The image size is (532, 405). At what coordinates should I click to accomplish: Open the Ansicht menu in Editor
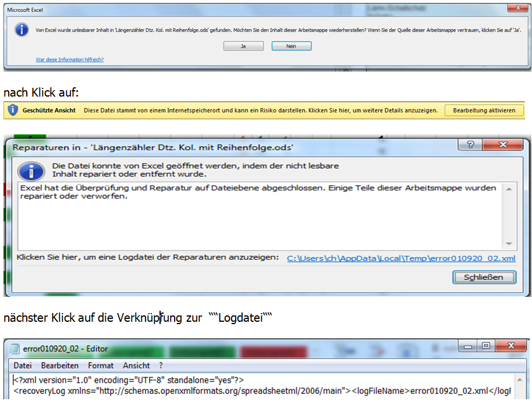pos(136,365)
